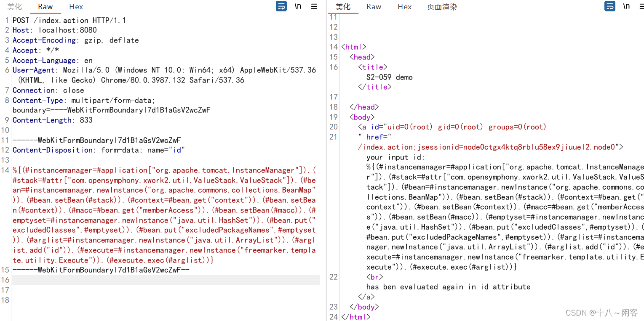Click the red OGNL payload in request

point(164,215)
